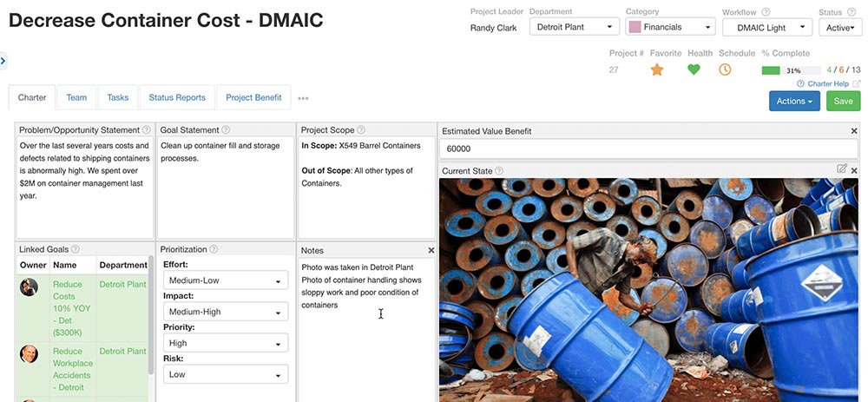The width and height of the screenshot is (868, 402).
Task: Click the help icon next to Problem/Opportunity Statement
Action: pos(146,129)
